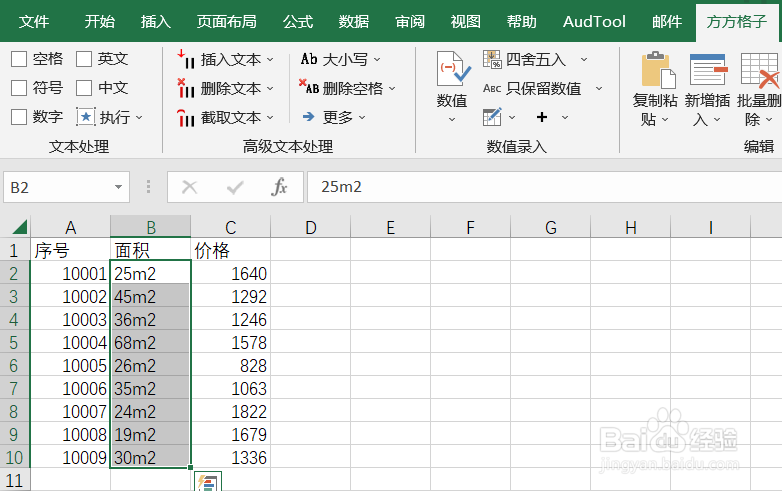Viewport: 782px width, 491px height.
Task: Click the 截取文本 extract-text icon
Action: point(186,118)
